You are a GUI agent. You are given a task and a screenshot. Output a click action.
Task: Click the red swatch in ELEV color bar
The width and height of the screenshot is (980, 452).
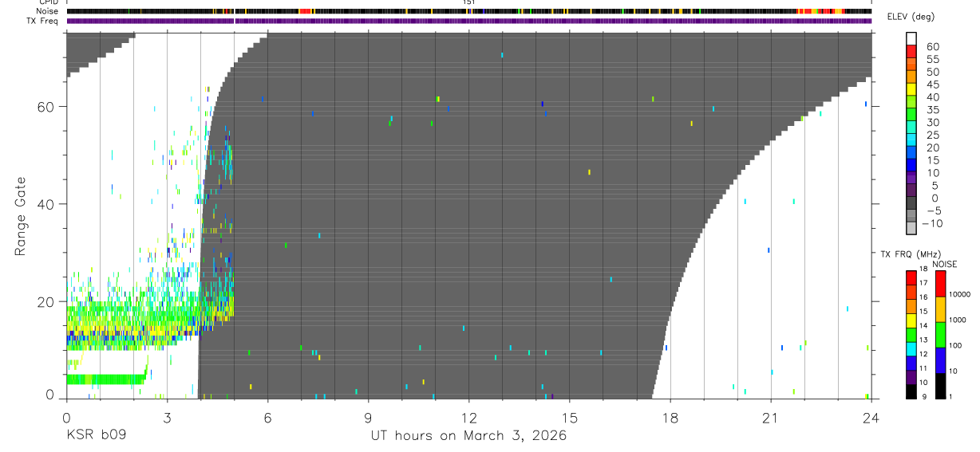pyautogui.click(x=911, y=52)
